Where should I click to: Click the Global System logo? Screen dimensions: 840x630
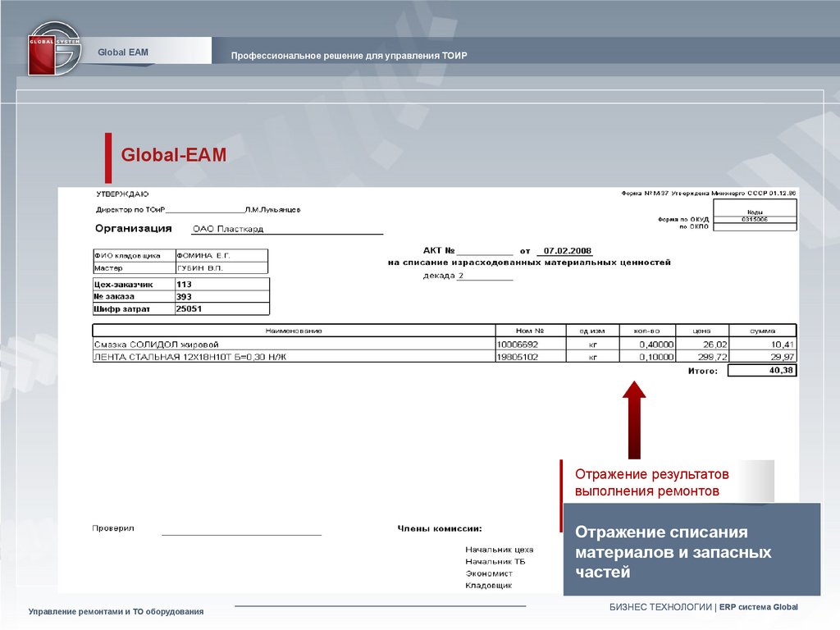coord(54,48)
